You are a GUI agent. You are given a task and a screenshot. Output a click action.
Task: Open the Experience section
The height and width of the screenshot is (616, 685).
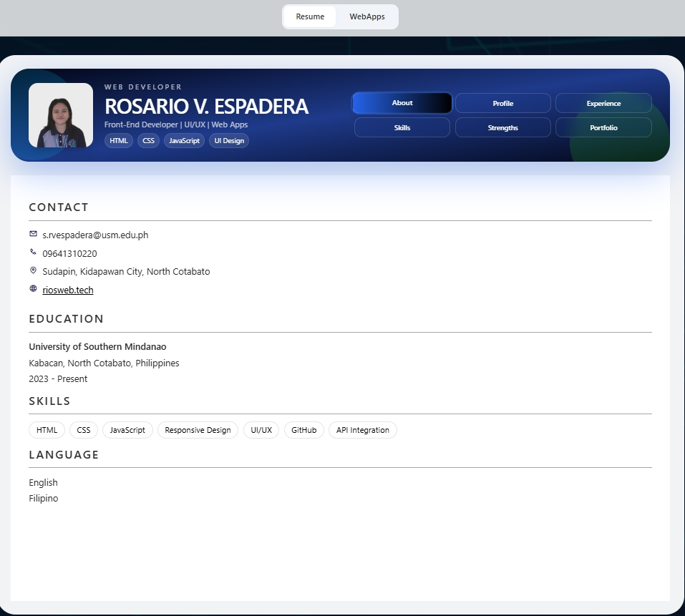(x=603, y=104)
